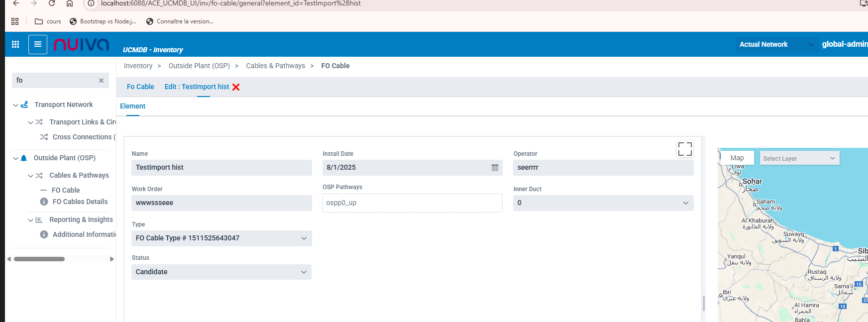This screenshot has height=322, width=868.
Task: Click the browser home icon
Action: 70,3
